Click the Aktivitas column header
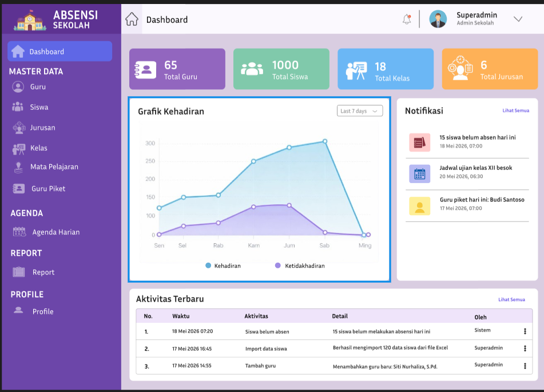 pyautogui.click(x=256, y=316)
